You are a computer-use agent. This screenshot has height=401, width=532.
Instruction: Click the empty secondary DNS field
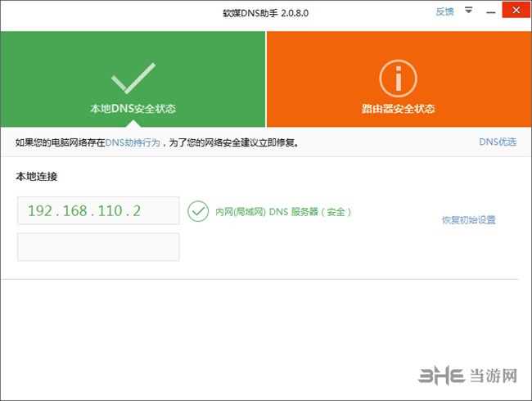[98, 247]
